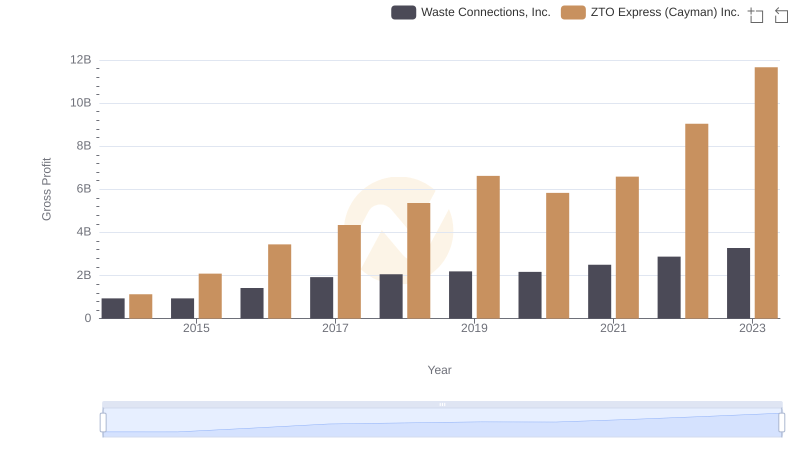Click the 12B y-axis label
The image size is (800, 461).
(x=81, y=60)
